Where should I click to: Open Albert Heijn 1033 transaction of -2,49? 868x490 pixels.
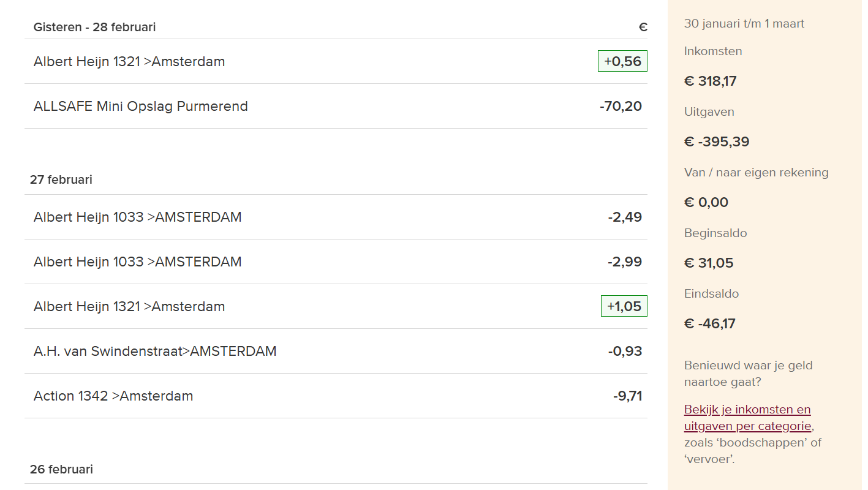(x=138, y=217)
